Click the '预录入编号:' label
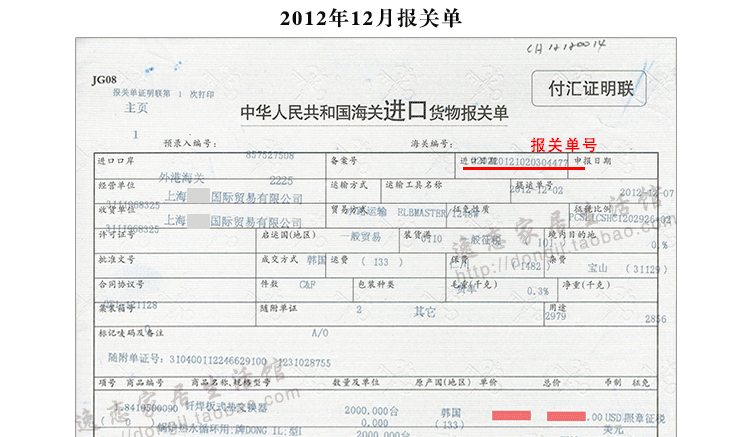This screenshot has height=437, width=750. click(190, 143)
